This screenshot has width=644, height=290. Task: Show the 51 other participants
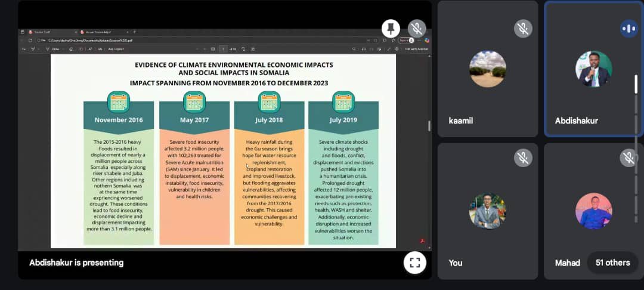click(612, 263)
